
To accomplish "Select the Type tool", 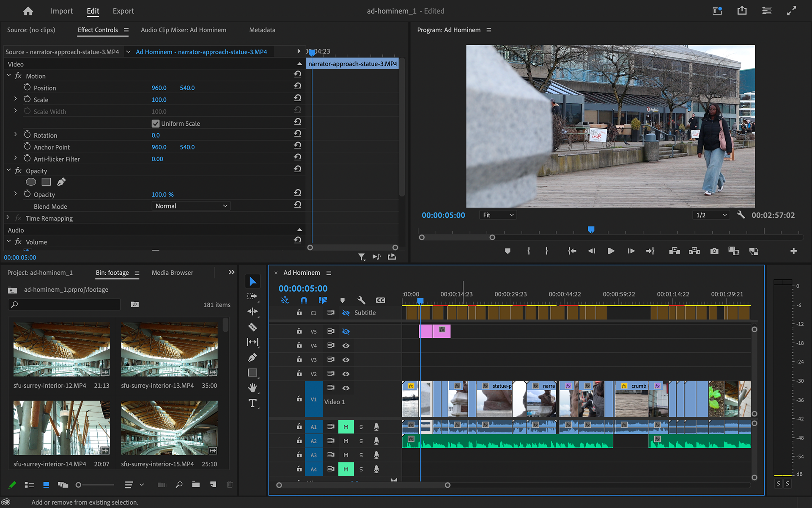I will tap(252, 403).
